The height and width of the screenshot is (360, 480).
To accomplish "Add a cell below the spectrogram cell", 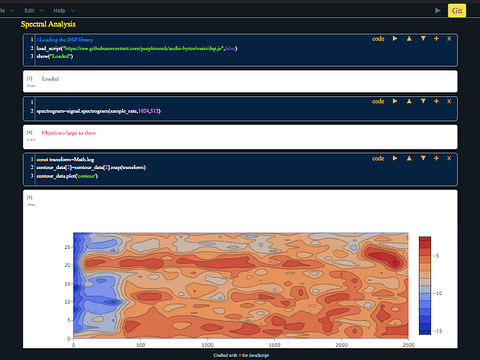I will coord(436,101).
